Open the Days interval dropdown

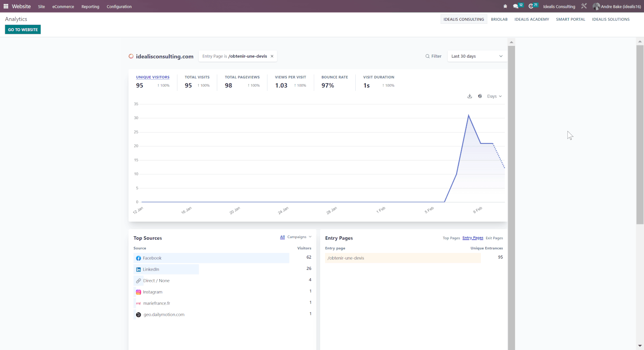point(494,96)
